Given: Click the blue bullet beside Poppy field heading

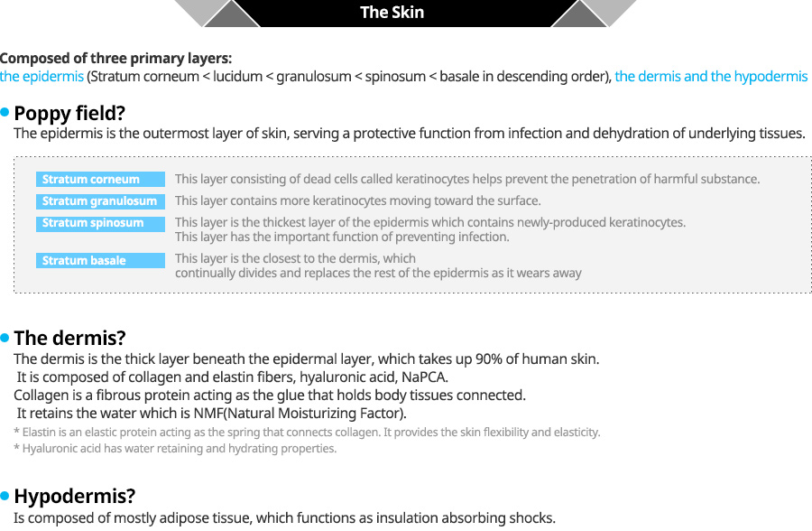Looking at the screenshot, I should (5, 112).
